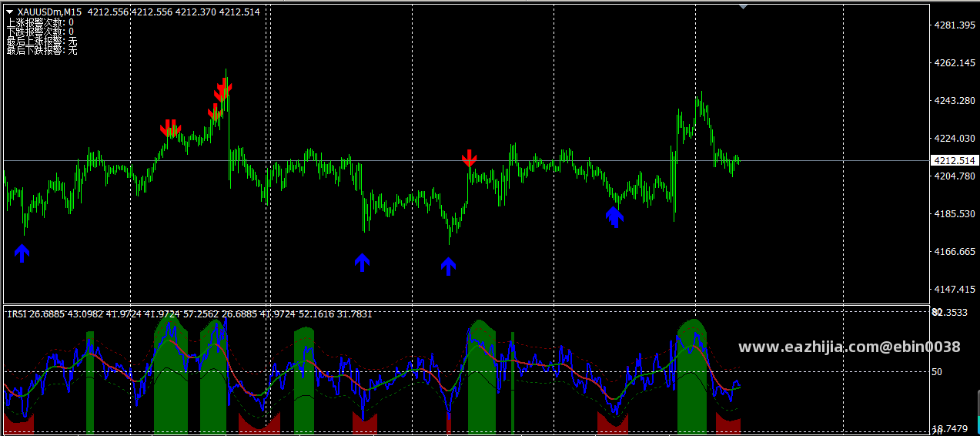Screen dimensions: 980x436
Task: Select the gray chart shift triangle marker
Action: (x=743, y=6)
